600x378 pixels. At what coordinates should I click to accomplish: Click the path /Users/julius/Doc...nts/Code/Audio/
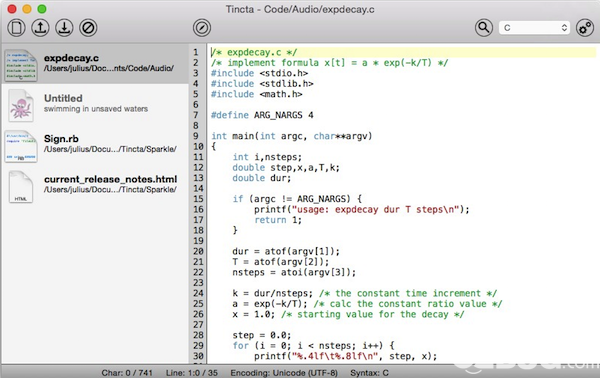109,68
